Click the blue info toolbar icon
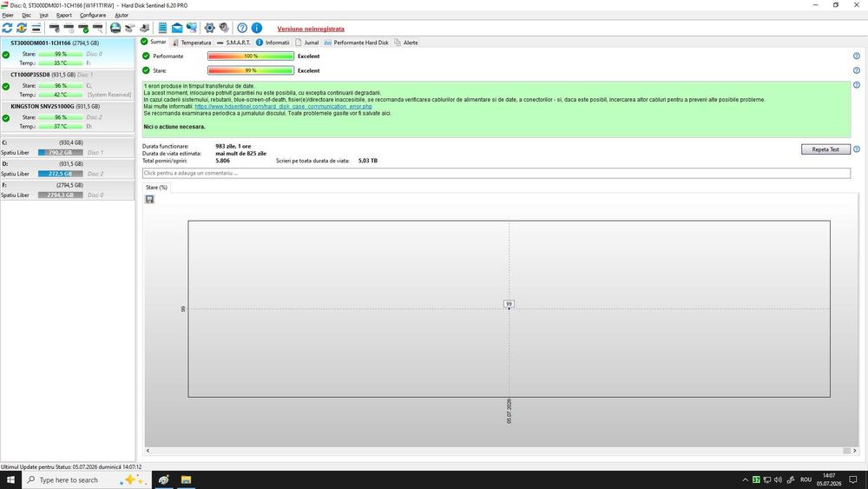868x489 pixels. tap(257, 28)
